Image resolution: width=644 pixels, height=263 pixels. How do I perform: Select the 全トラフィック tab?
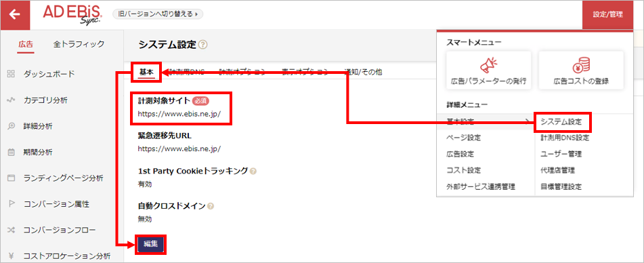(79, 44)
